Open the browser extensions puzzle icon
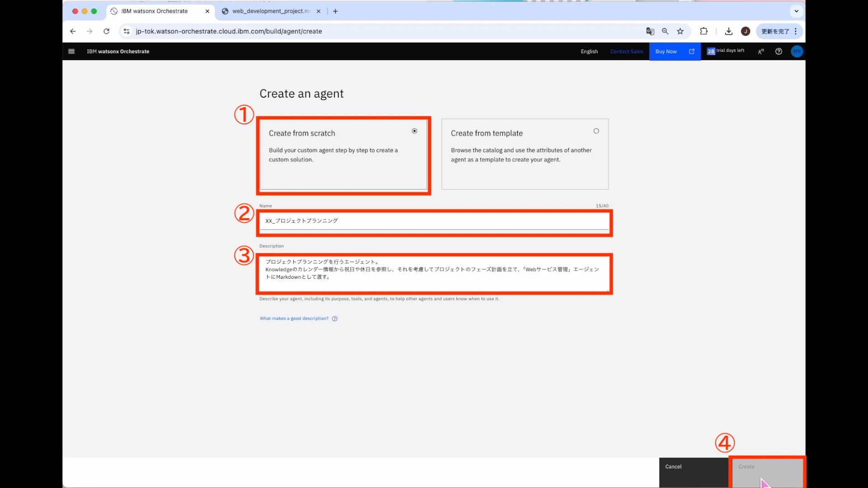 [704, 31]
